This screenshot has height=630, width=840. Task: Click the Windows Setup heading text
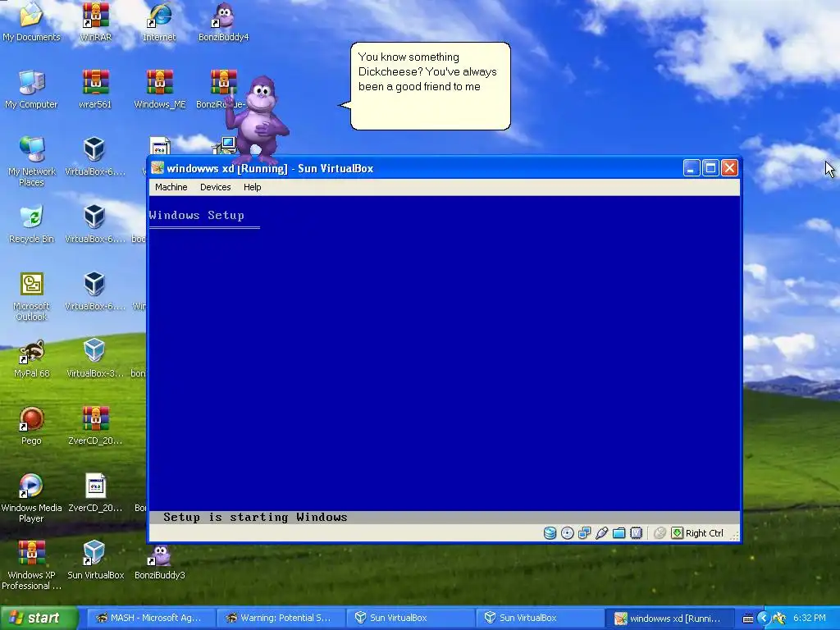point(197,216)
